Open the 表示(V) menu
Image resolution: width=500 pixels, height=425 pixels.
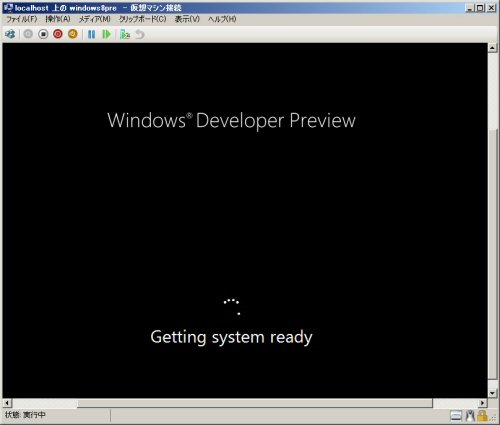tap(187, 19)
